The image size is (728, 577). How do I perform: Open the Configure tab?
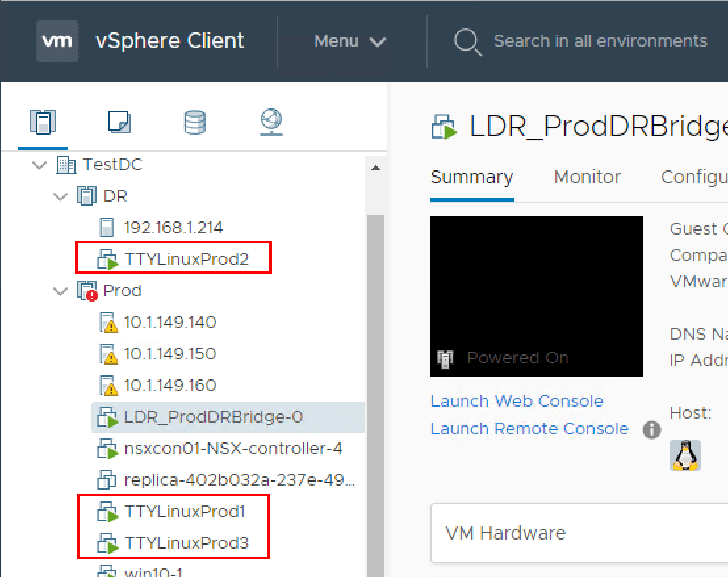[x=694, y=177]
